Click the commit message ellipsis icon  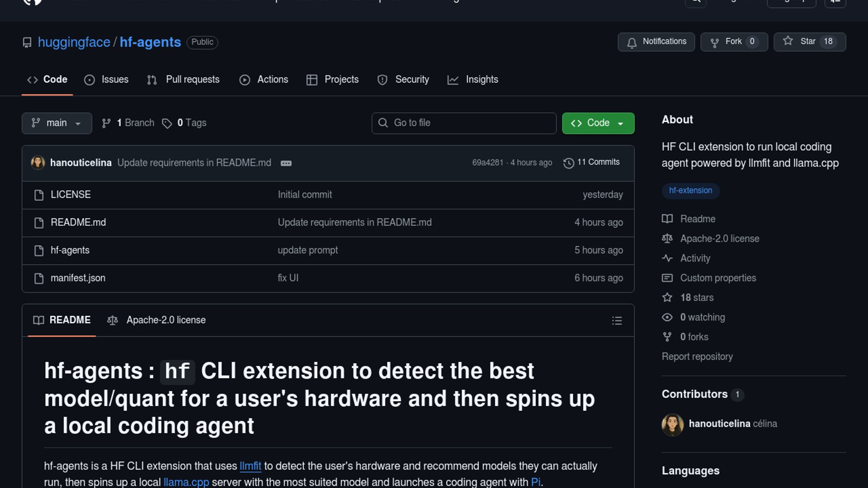click(286, 163)
